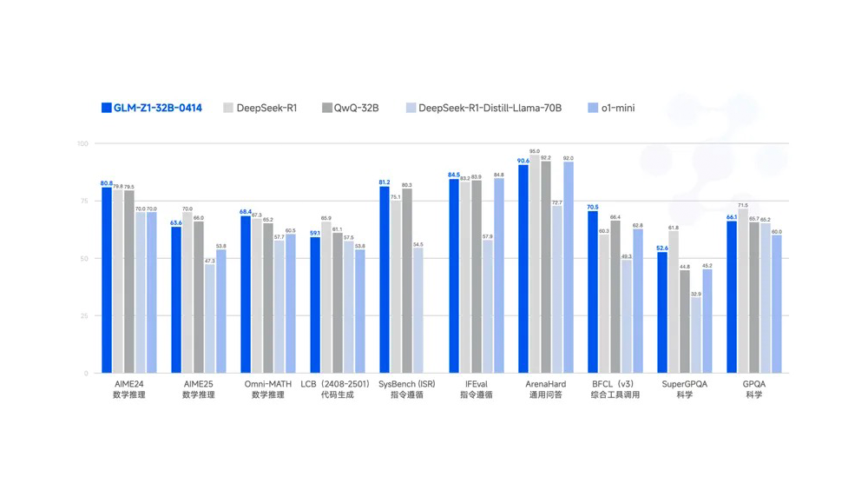
Task: Click the o1-mini legend color square
Action: pyautogui.click(x=593, y=108)
